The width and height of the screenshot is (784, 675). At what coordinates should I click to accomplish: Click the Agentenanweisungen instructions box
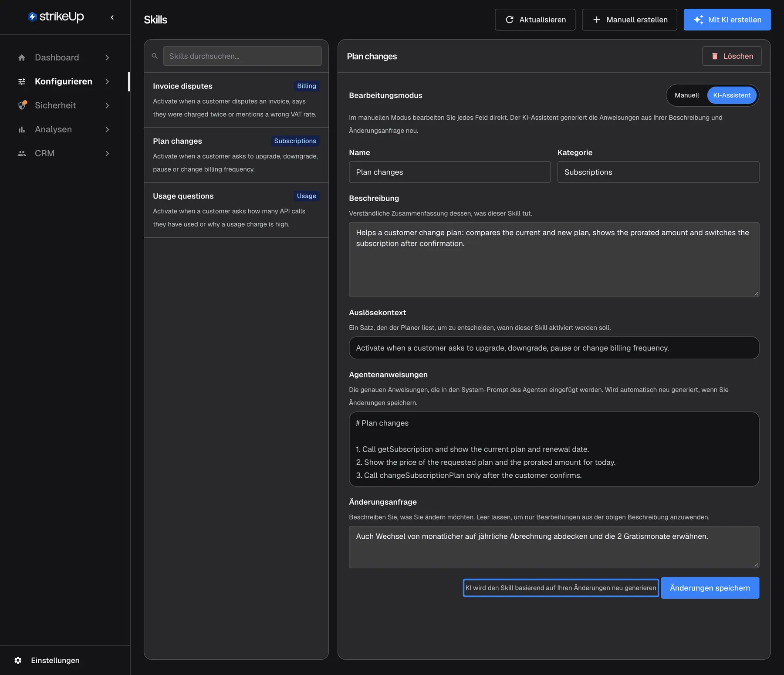point(554,449)
